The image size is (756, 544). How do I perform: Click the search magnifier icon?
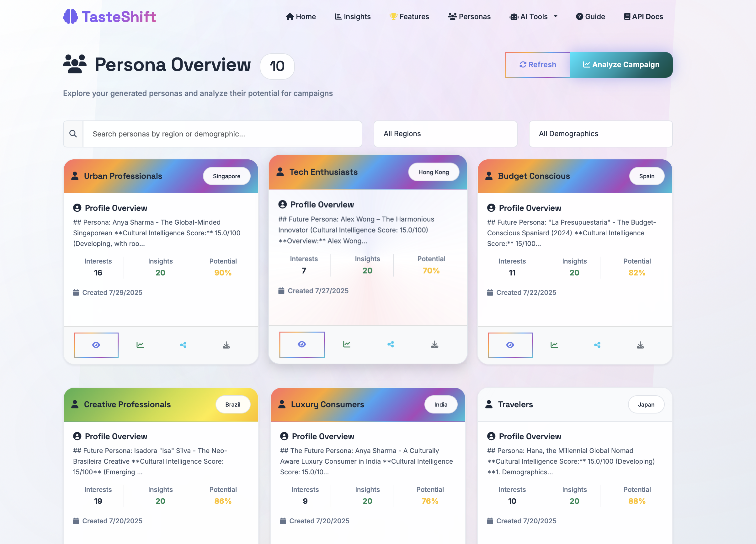tap(73, 134)
